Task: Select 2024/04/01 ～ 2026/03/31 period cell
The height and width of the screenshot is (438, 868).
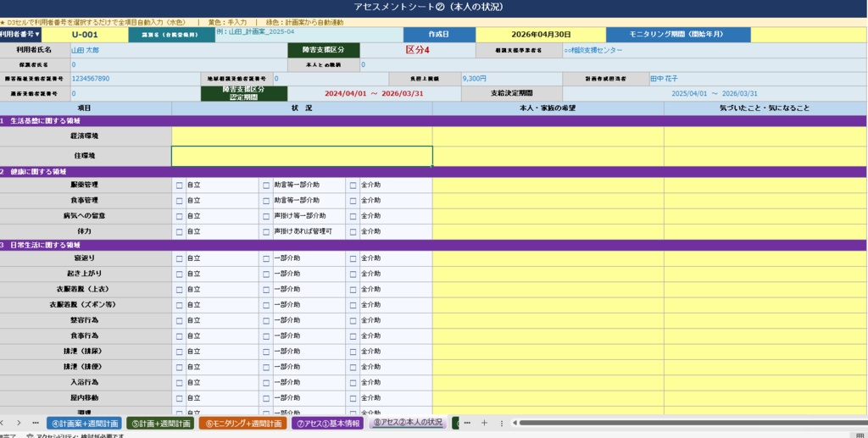Action: [374, 93]
